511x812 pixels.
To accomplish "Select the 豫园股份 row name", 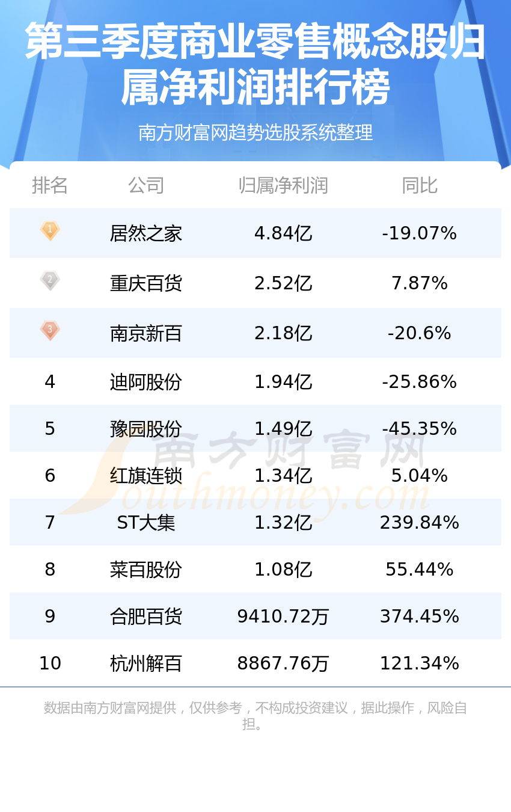I will pos(146,429).
